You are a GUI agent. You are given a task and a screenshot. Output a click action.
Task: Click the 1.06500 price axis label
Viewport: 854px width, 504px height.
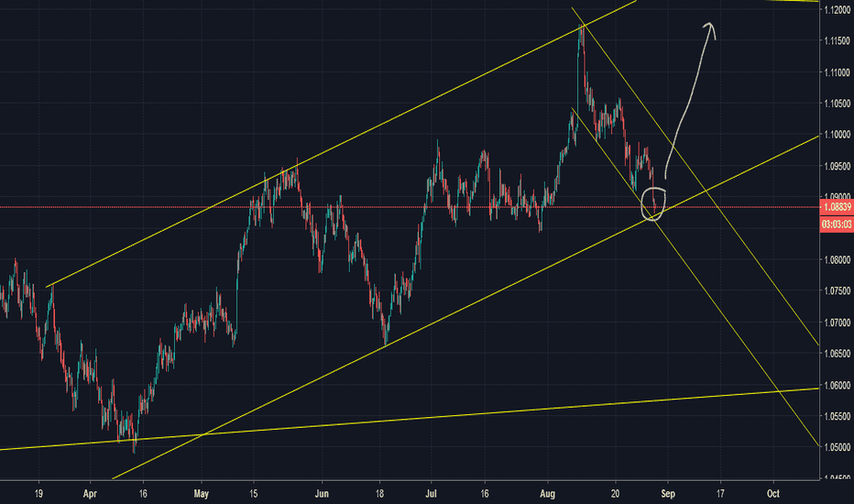click(x=838, y=354)
